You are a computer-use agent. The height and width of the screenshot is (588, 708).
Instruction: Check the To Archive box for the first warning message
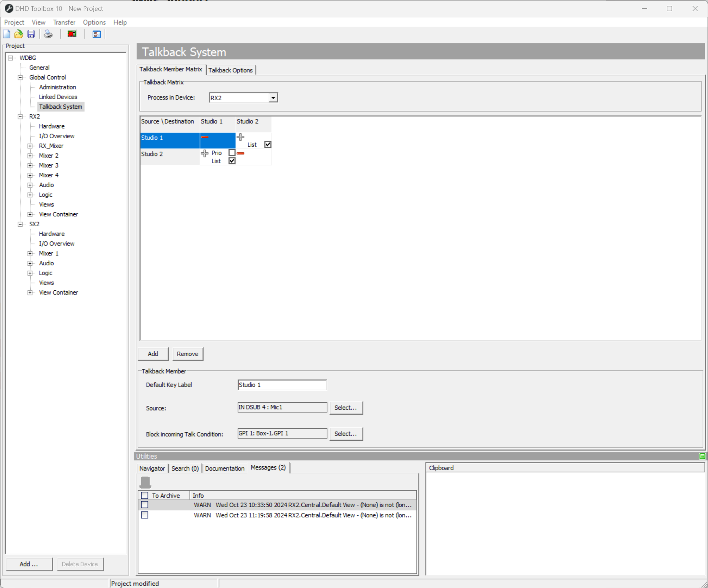(145, 504)
